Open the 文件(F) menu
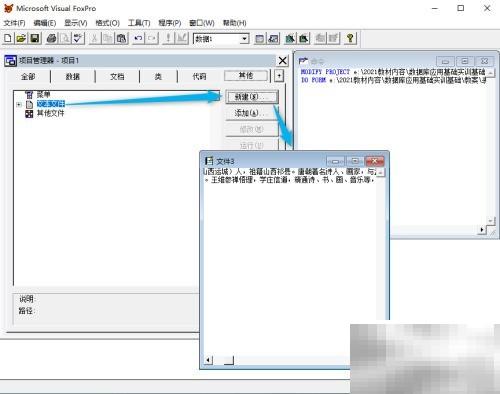The height and width of the screenshot is (394, 500). pyautogui.click(x=14, y=23)
